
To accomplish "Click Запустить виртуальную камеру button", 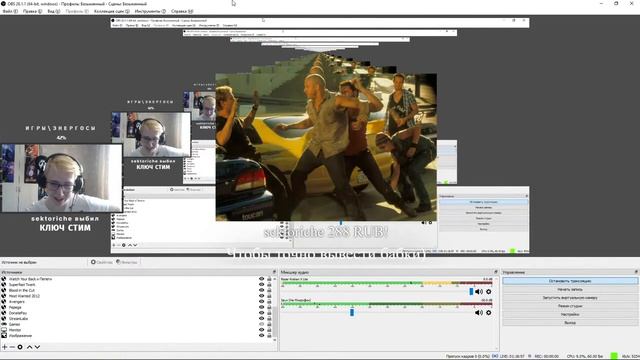I will click(x=570, y=298).
